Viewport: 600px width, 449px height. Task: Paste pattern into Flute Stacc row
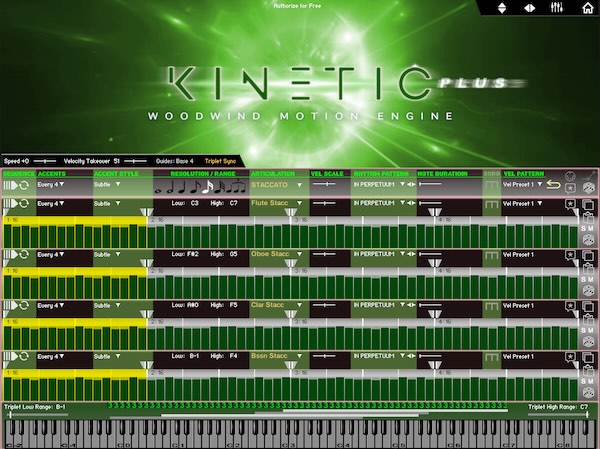point(588,218)
